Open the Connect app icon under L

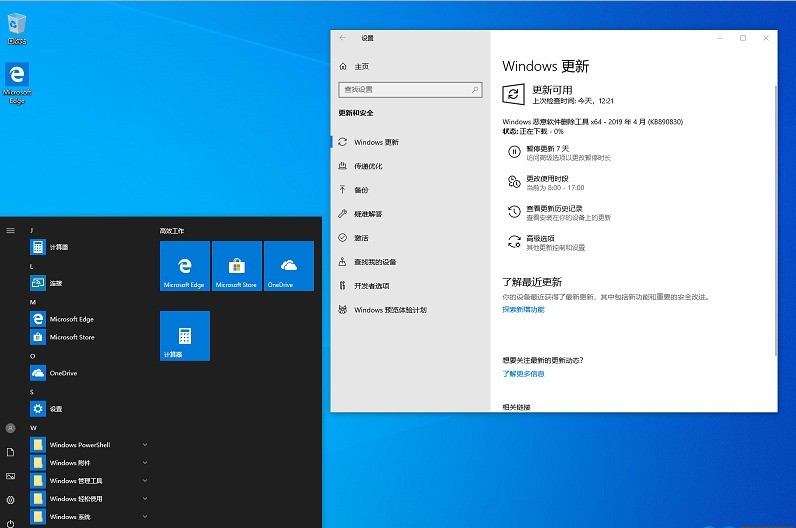38,283
